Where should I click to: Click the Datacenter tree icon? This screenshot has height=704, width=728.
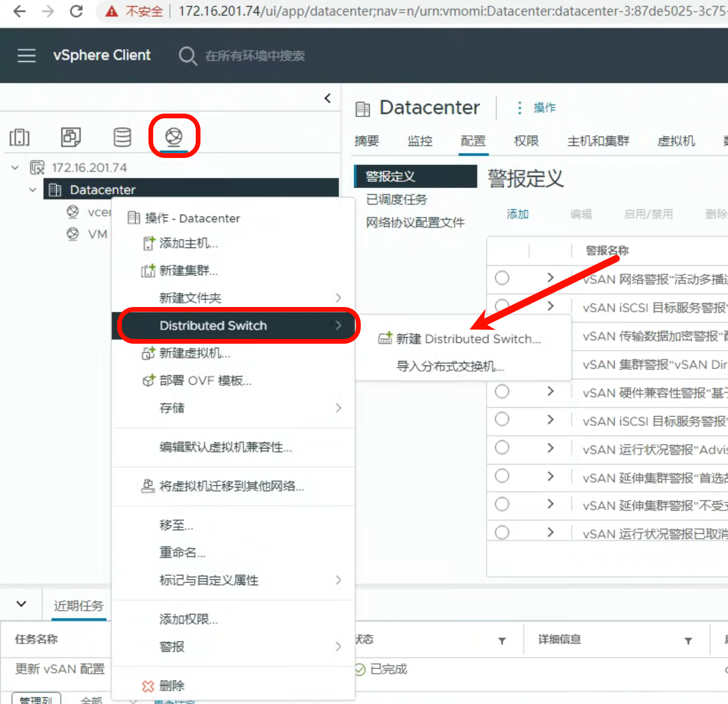pos(55,190)
